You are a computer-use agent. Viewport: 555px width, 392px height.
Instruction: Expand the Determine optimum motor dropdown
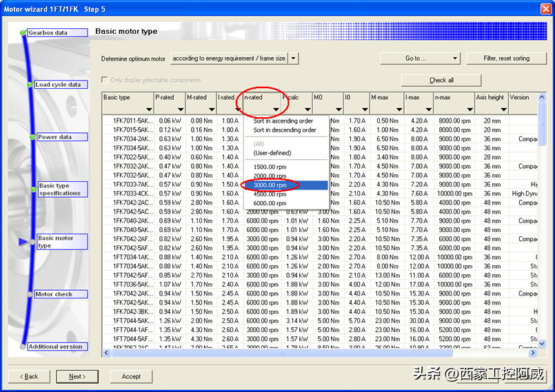coord(294,59)
